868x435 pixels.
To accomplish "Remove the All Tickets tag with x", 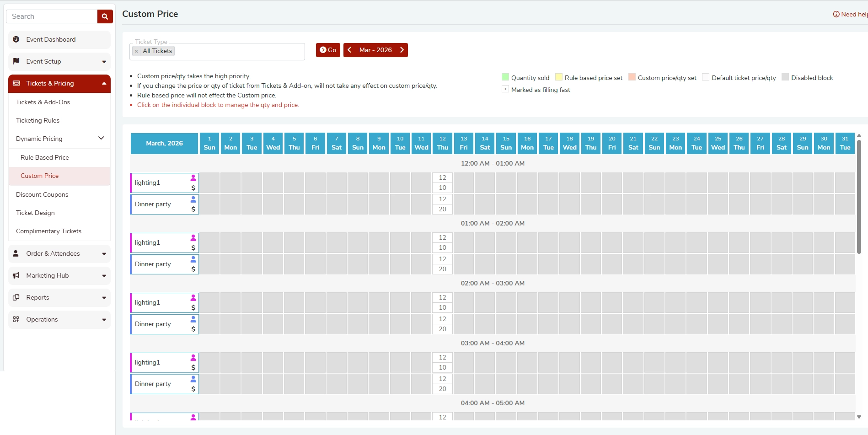I will 136,51.
